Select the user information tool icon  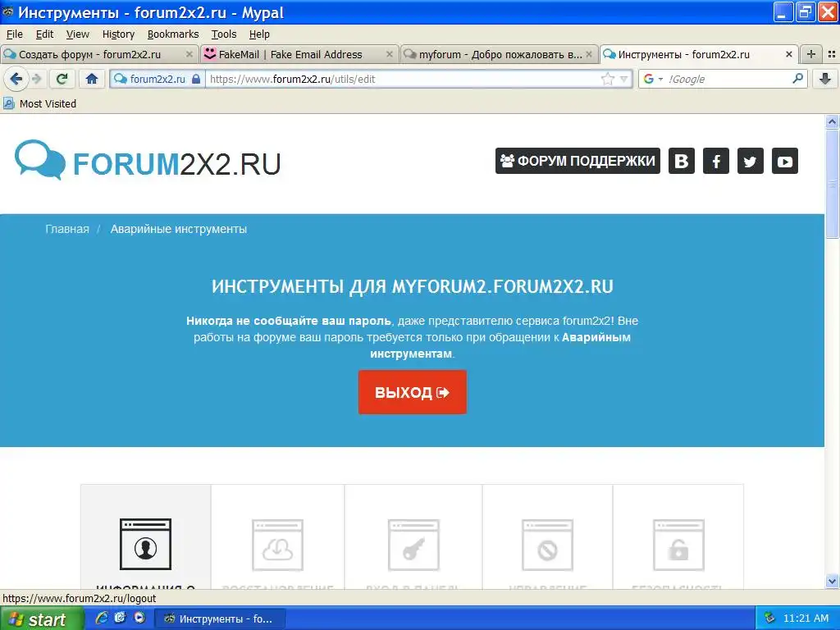145,544
